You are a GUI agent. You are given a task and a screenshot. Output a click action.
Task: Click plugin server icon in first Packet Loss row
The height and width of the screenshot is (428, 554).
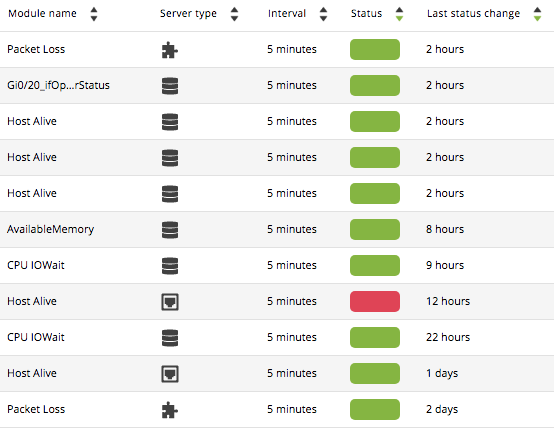click(x=170, y=50)
